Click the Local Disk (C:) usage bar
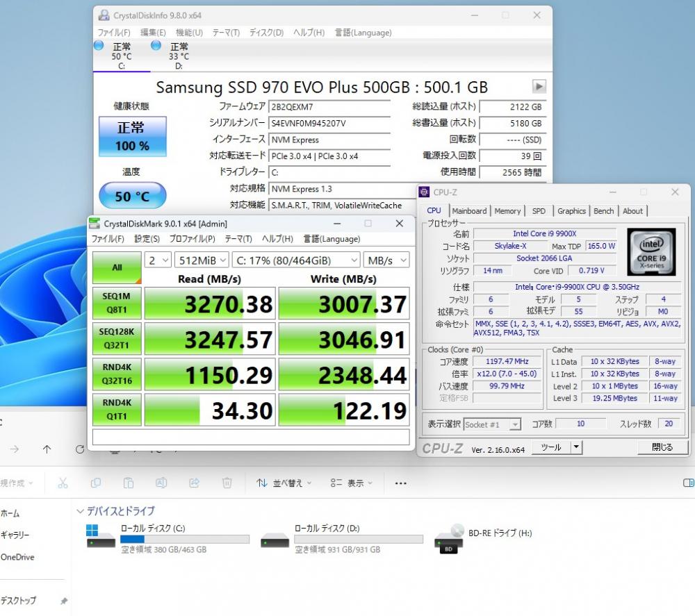 (185, 539)
